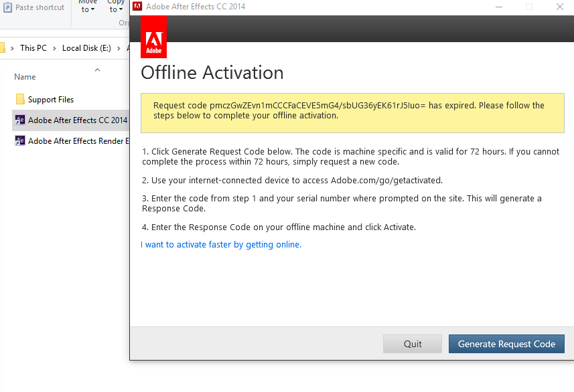Open the Copy to dropdown in Explorer
The height and width of the screenshot is (392, 574).
coord(116,7)
